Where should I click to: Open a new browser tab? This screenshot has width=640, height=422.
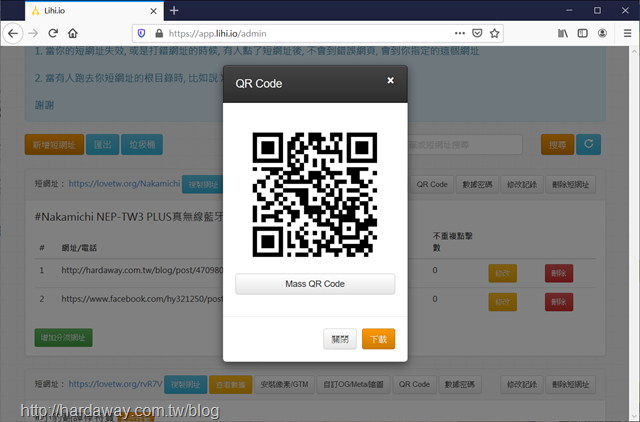click(174, 11)
